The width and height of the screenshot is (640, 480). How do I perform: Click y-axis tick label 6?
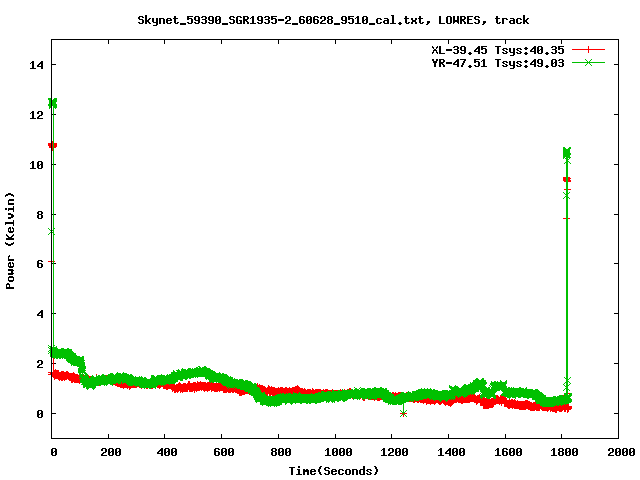(x=40, y=264)
